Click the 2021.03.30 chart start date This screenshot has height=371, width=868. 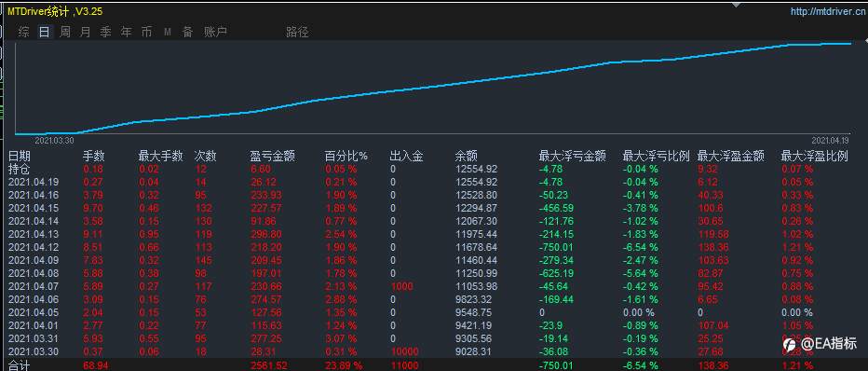[54, 140]
